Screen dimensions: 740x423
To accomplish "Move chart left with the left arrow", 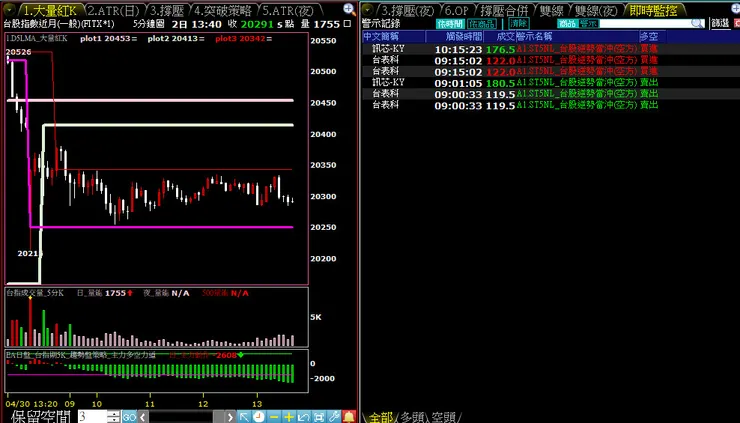I will (x=142, y=417).
